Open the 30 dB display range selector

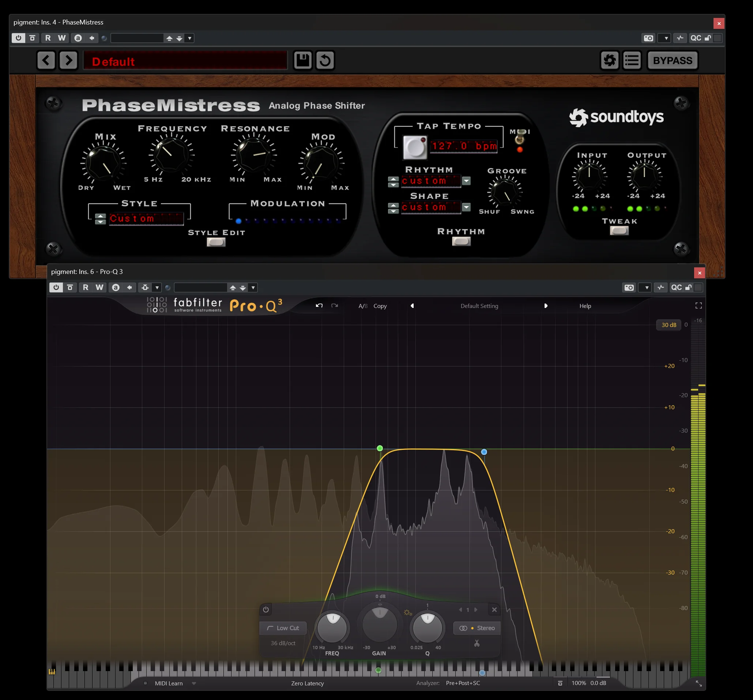pos(669,325)
